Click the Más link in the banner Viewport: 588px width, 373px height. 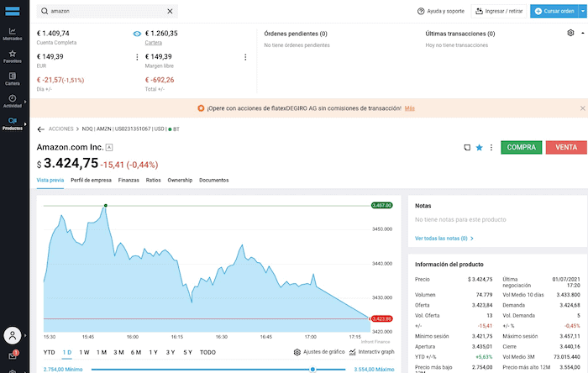pos(410,108)
